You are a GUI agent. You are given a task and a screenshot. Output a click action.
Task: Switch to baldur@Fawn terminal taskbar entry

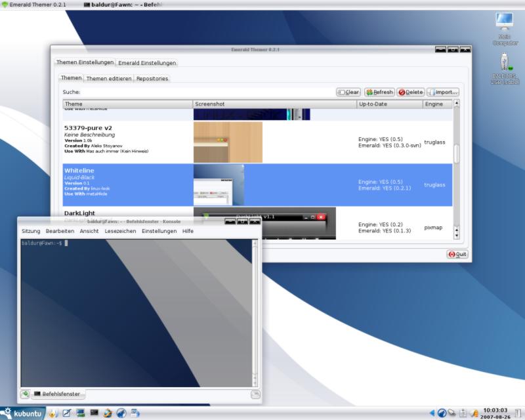pyautogui.click(x=123, y=5)
